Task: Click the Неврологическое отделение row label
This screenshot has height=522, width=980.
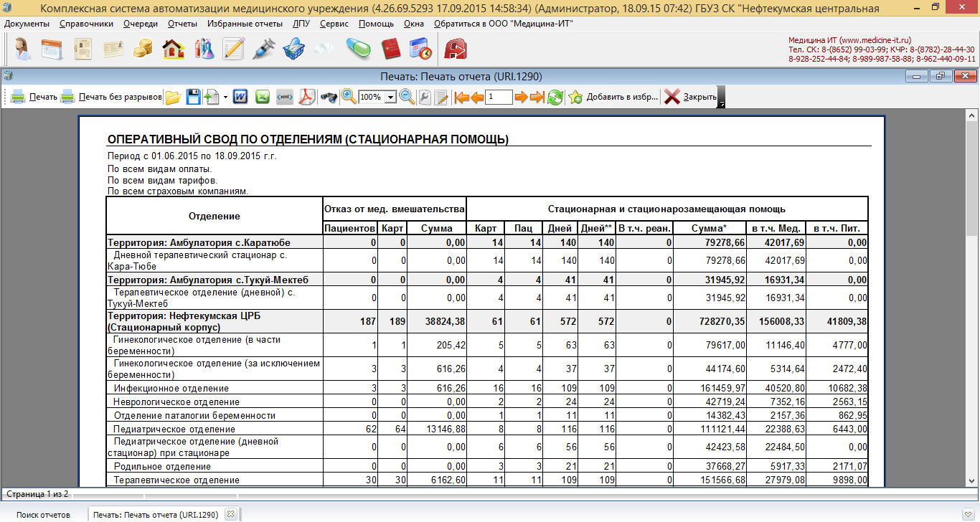Action: coord(176,402)
